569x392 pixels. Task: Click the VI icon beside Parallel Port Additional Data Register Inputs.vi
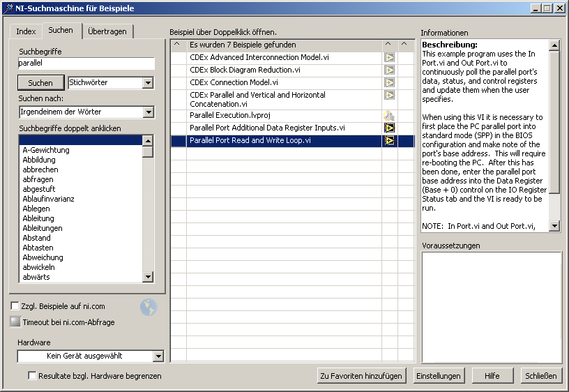tap(389, 128)
